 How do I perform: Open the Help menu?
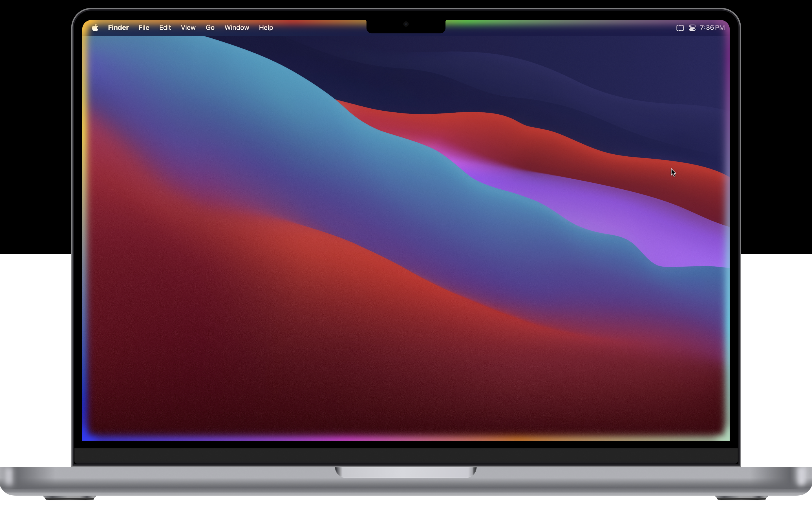click(266, 28)
